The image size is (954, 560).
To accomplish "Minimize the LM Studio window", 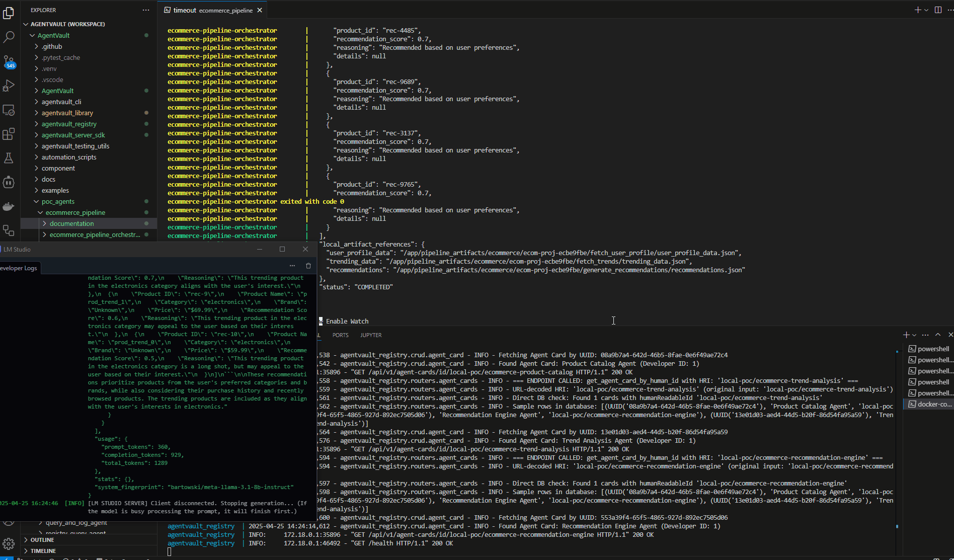I will pyautogui.click(x=260, y=249).
